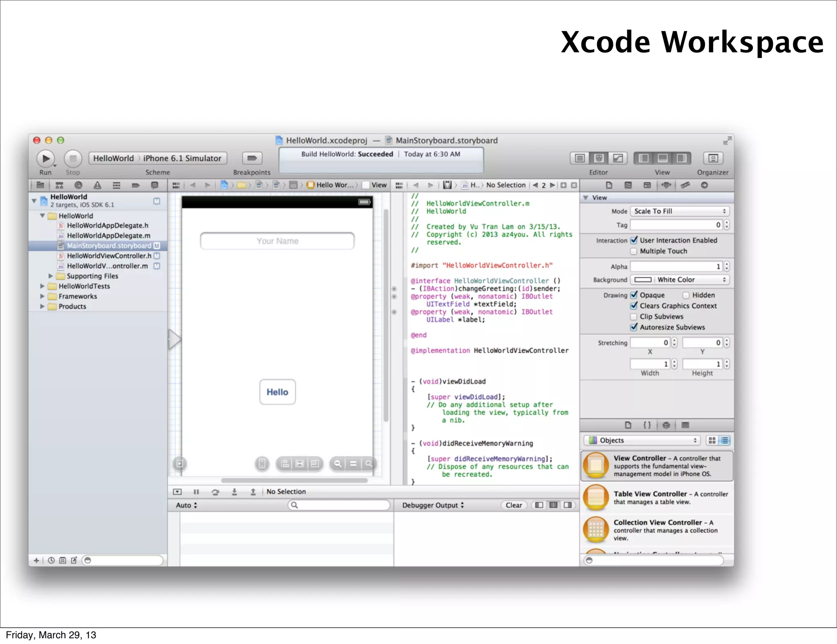This screenshot has height=644, width=837.
Task: Select the Assistant editor icon
Action: pos(599,158)
